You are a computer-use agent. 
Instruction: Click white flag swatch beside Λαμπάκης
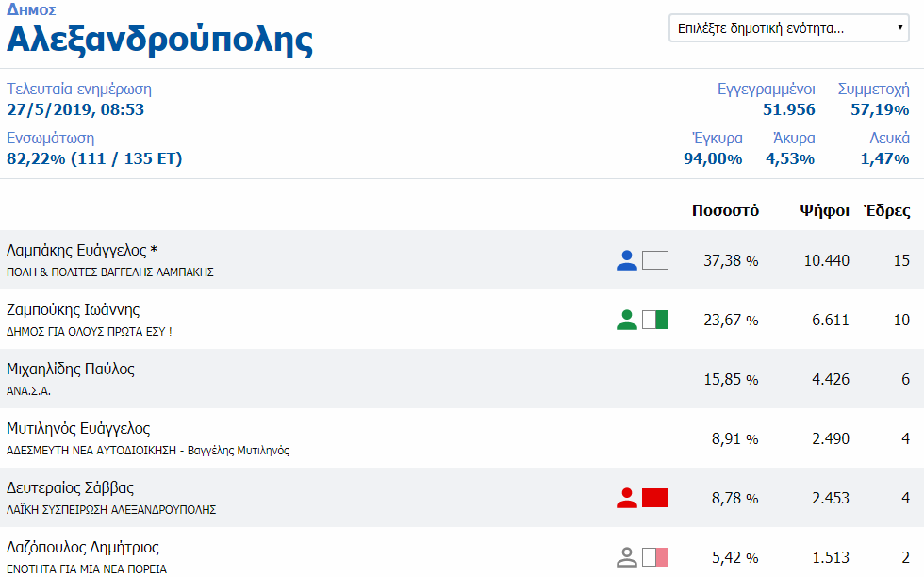coord(655,260)
